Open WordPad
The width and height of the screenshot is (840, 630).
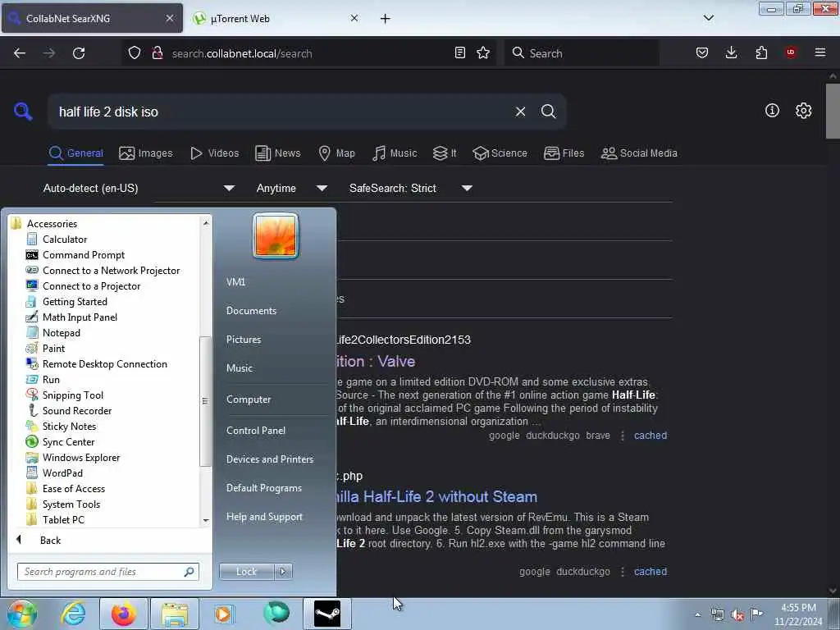click(62, 472)
